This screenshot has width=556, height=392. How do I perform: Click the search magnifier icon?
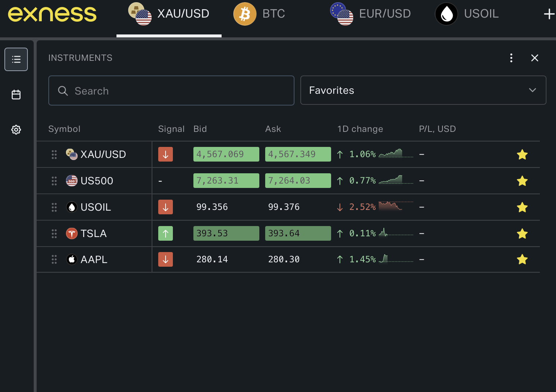click(63, 91)
